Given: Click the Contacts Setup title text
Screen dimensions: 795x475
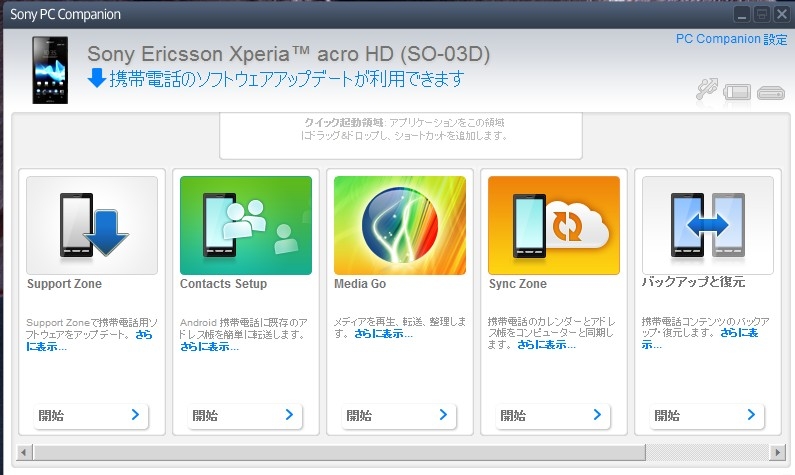Looking at the screenshot, I should point(224,284).
